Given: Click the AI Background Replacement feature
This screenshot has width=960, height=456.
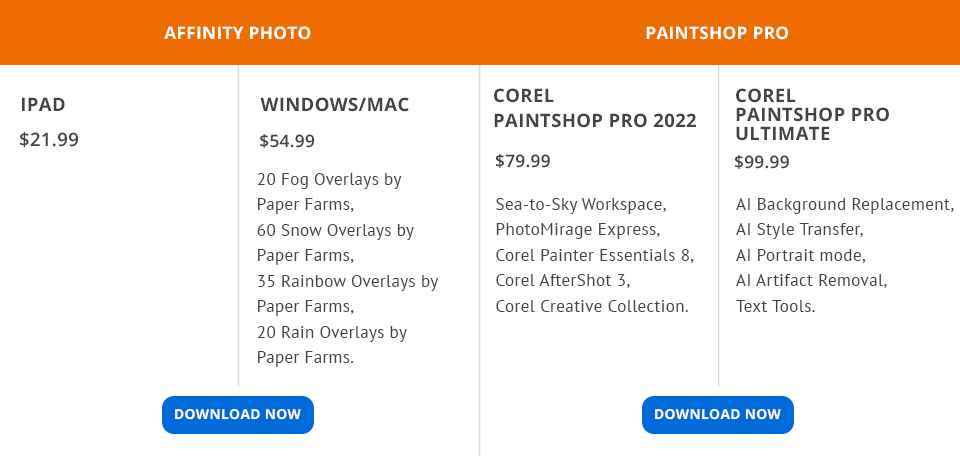Looking at the screenshot, I should coord(845,205).
